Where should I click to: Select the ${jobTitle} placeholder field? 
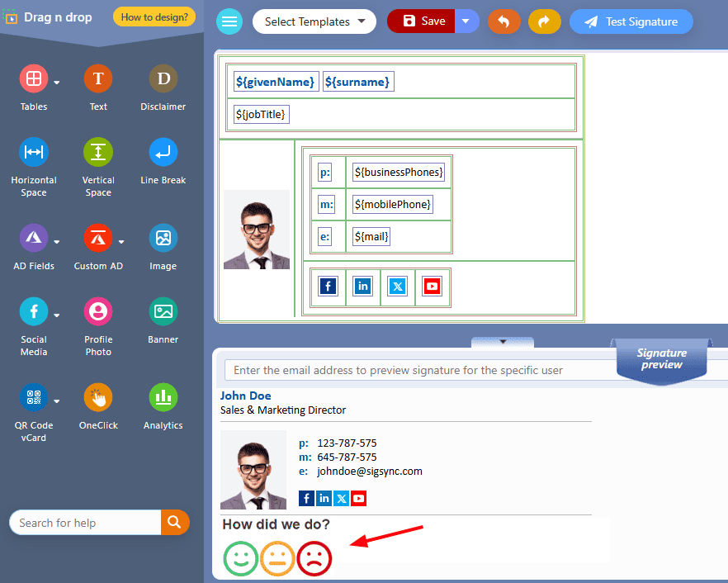tap(261, 114)
